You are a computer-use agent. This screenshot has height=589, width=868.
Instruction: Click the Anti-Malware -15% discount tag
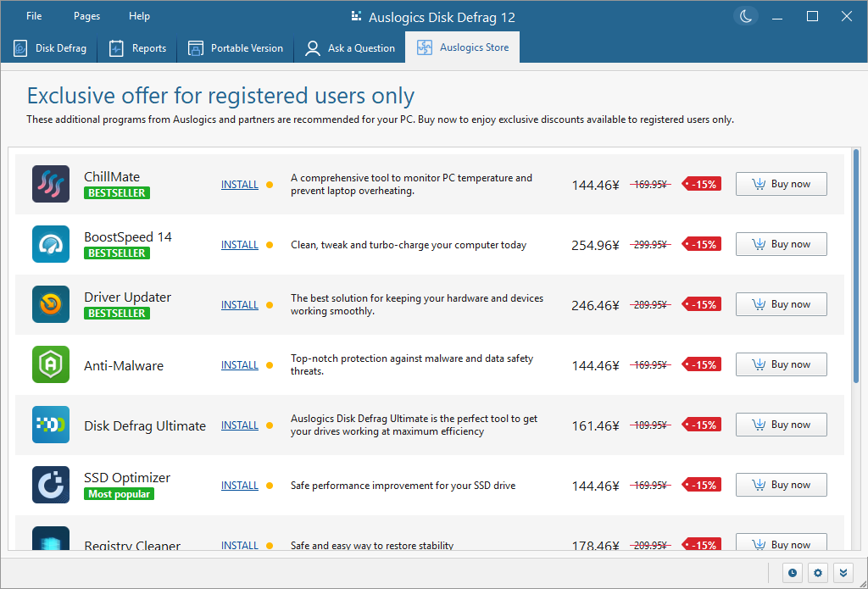coord(701,364)
